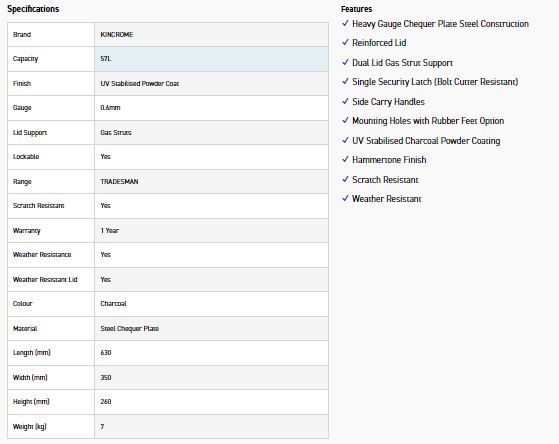
Task: Click checkmark beside Dual Lid Gas Strut Support
Action: pos(345,62)
